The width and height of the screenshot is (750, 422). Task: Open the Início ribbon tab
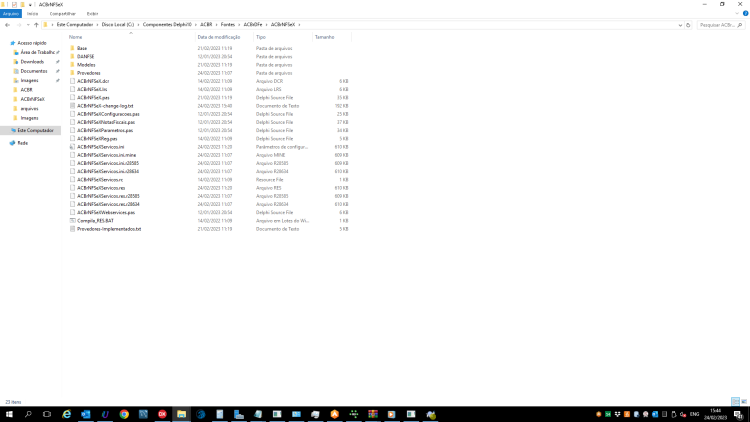point(33,14)
